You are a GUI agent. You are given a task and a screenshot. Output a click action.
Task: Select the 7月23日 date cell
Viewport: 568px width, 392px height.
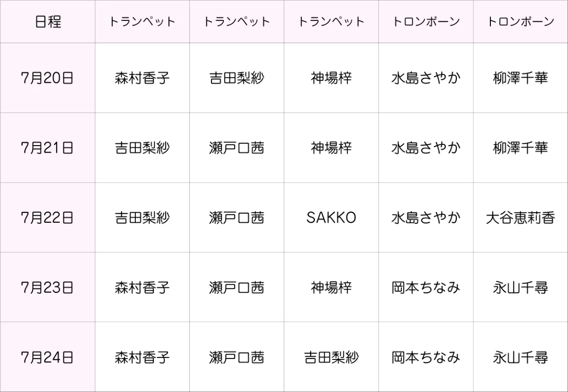coord(47,287)
